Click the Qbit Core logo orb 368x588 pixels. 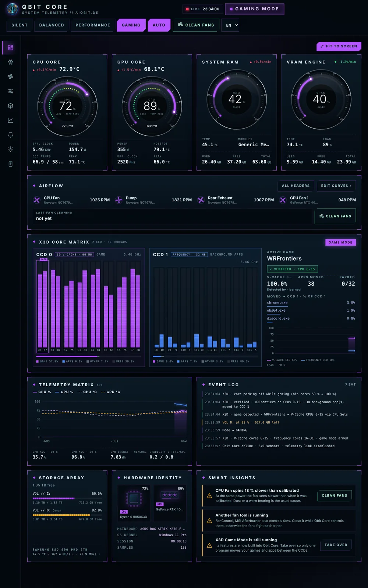(13, 9)
